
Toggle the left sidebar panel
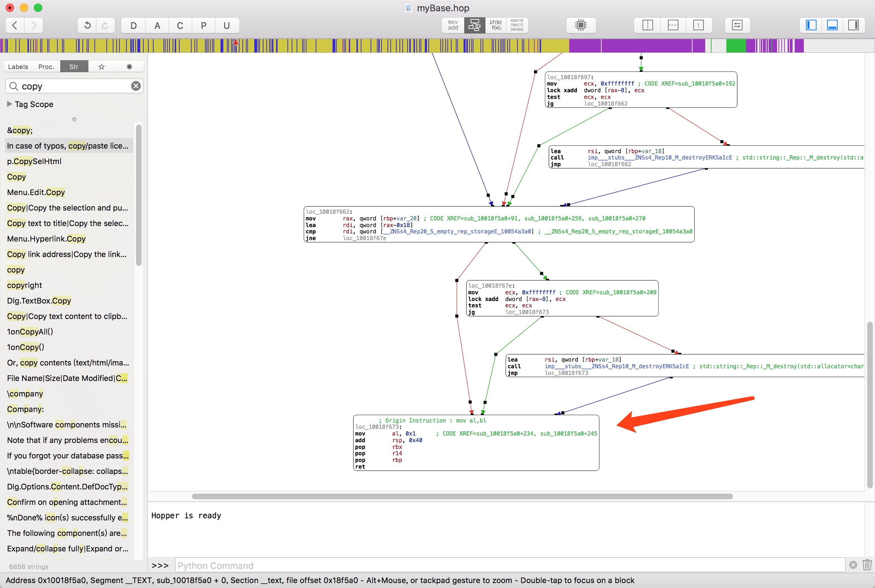pos(811,25)
